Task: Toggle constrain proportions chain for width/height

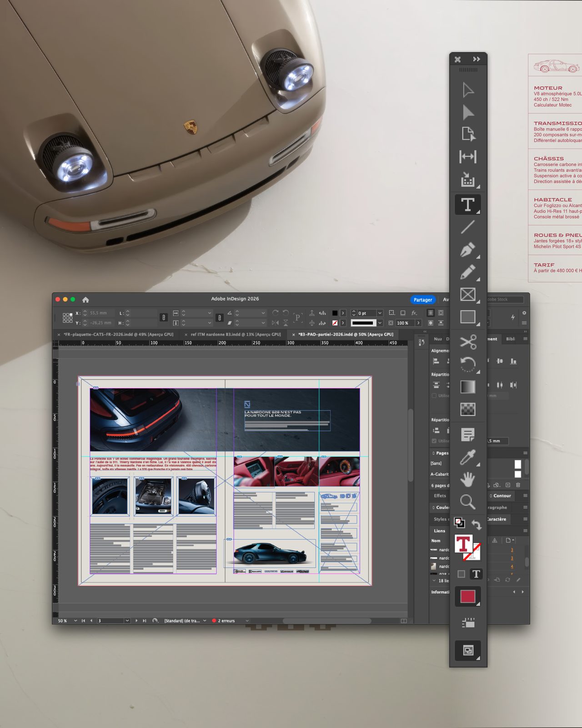Action: point(164,318)
